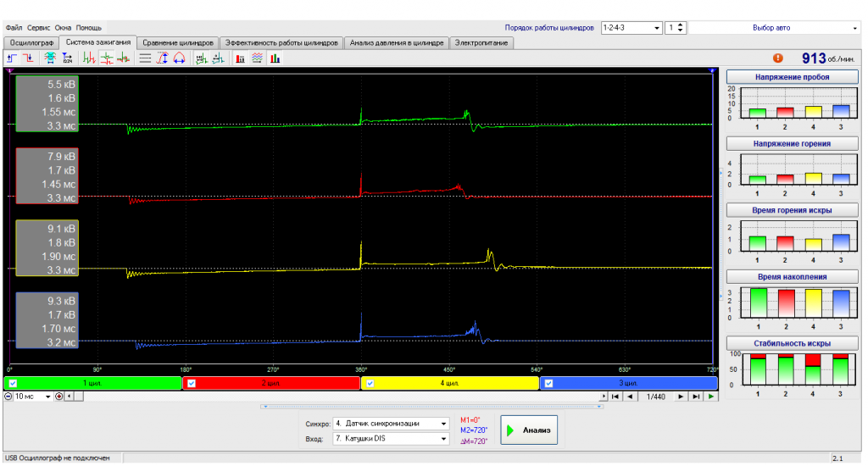868x466 pixels.
Task: Toggle the dashed grid lines icon
Action: pyautogui.click(x=145, y=58)
